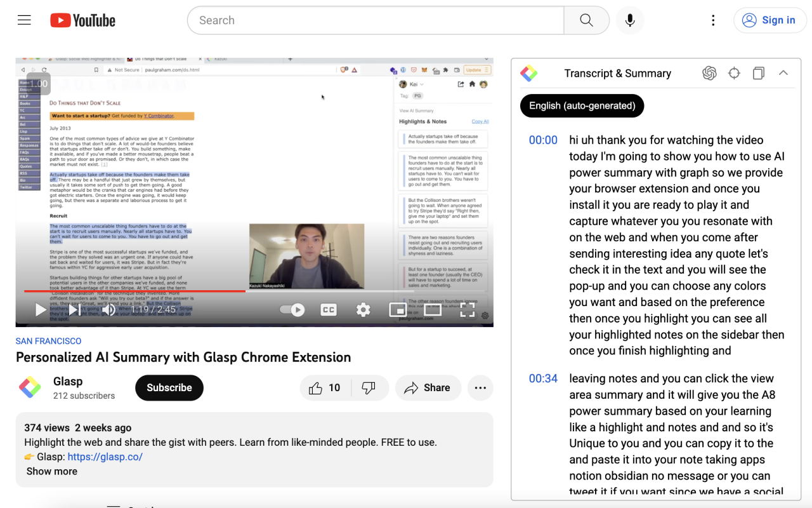Turn on closed captions
812x508 pixels.
328,310
